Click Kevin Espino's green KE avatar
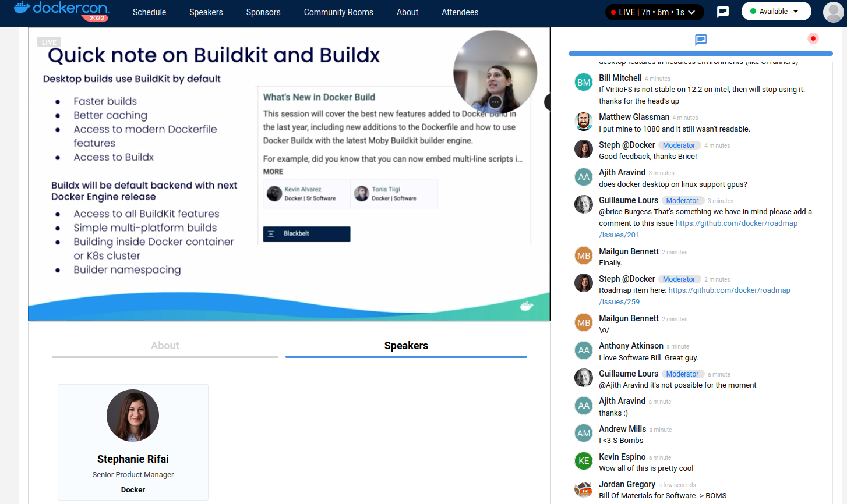847x504 pixels. [x=584, y=461]
